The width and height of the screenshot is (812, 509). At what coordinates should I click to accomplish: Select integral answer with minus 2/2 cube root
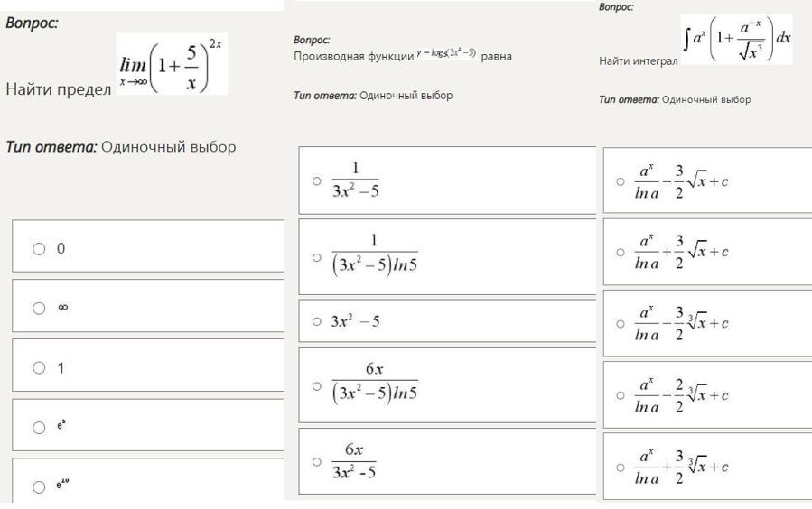[x=621, y=395]
